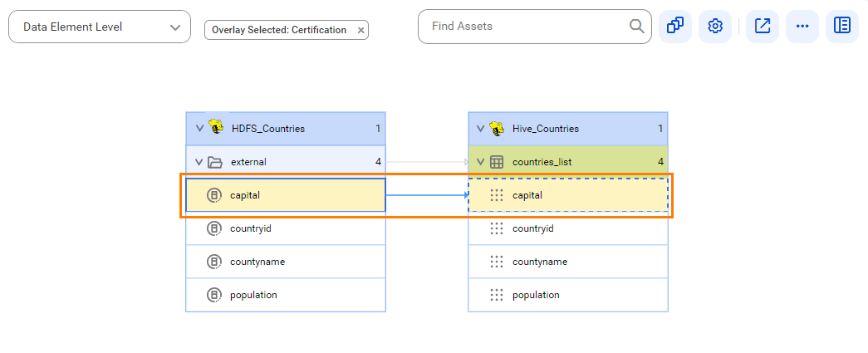Click the HDFS_Countries title text

268,129
